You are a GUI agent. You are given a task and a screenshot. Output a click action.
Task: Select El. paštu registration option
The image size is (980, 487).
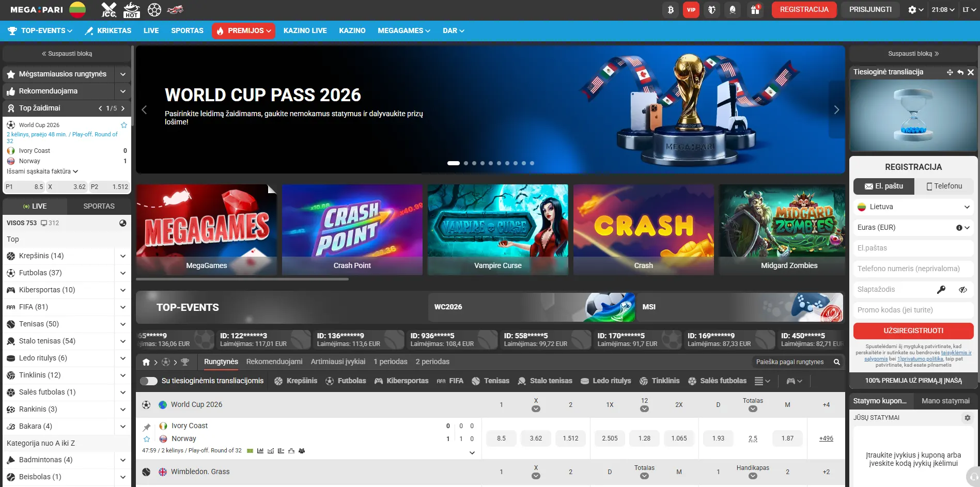click(884, 186)
